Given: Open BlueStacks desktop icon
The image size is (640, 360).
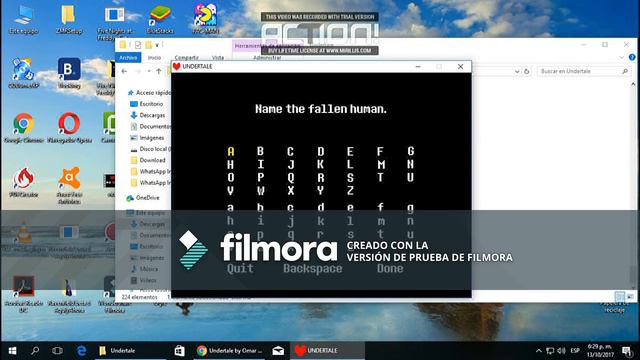Looking at the screenshot, I should point(160,19).
